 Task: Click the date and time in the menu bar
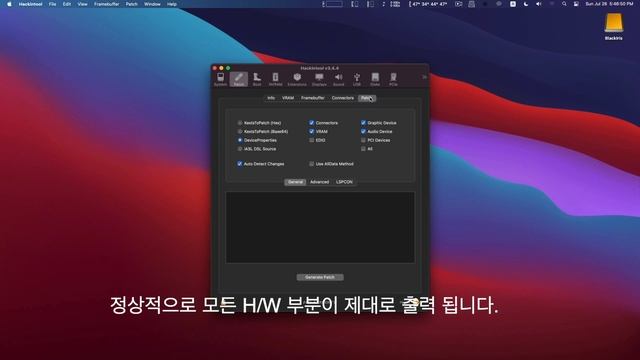pos(609,4)
